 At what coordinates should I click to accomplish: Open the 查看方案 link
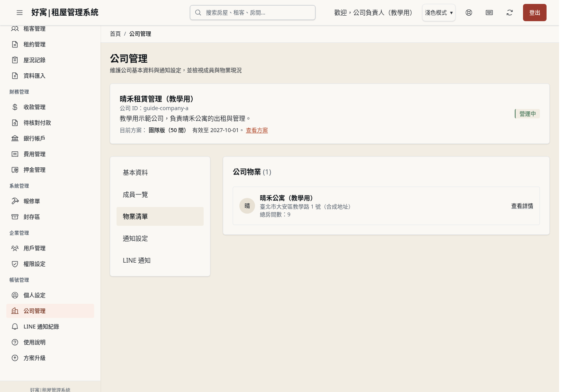click(x=257, y=130)
